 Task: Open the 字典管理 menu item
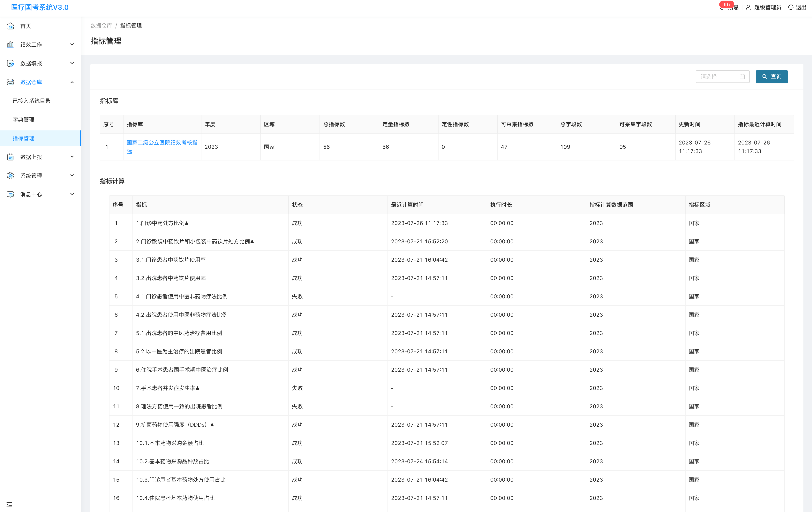(x=23, y=120)
